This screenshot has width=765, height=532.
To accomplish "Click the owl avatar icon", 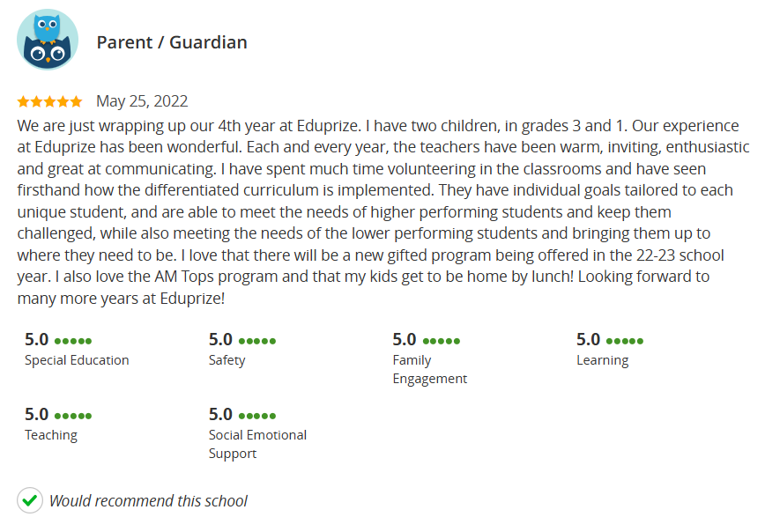I will point(48,40).
